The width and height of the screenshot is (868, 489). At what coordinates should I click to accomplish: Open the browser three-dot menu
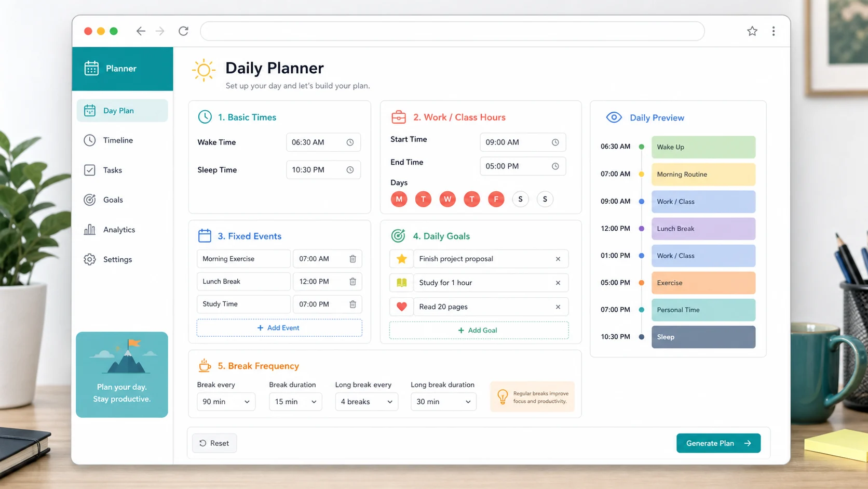(774, 31)
